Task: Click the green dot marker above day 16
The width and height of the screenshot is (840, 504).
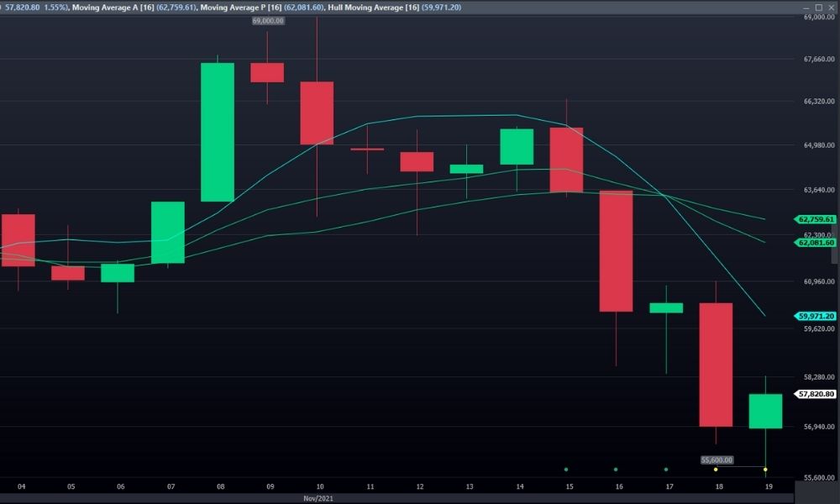Action: click(616, 470)
